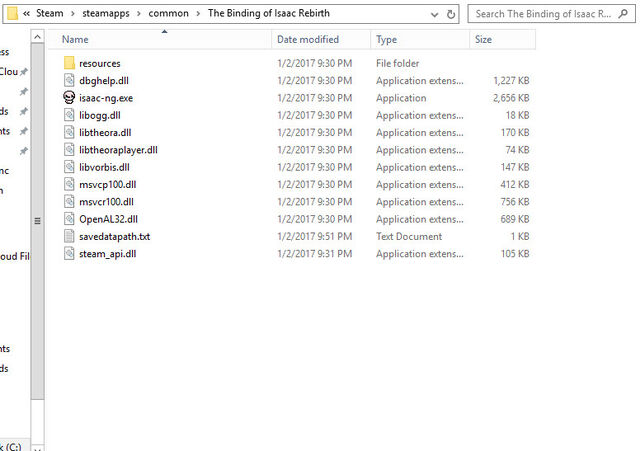Select the msvcp100.dll file name
The width and height of the screenshot is (640, 451).
tap(107, 184)
